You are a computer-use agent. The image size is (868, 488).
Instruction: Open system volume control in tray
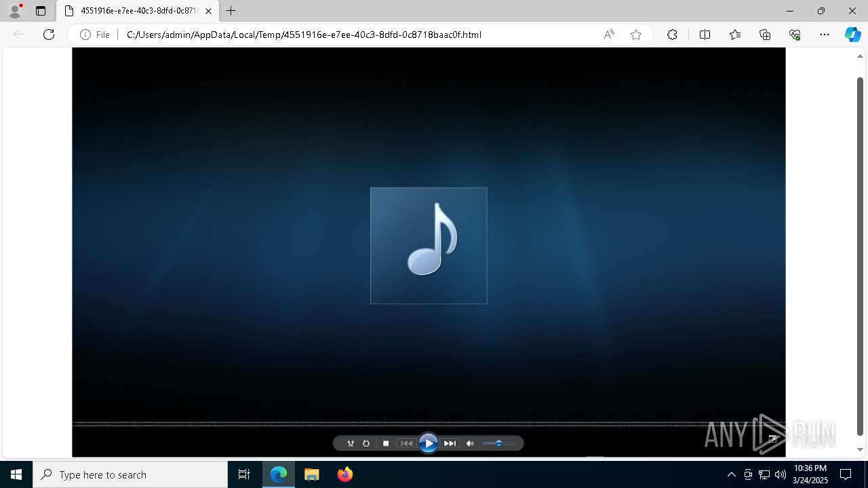(x=781, y=474)
